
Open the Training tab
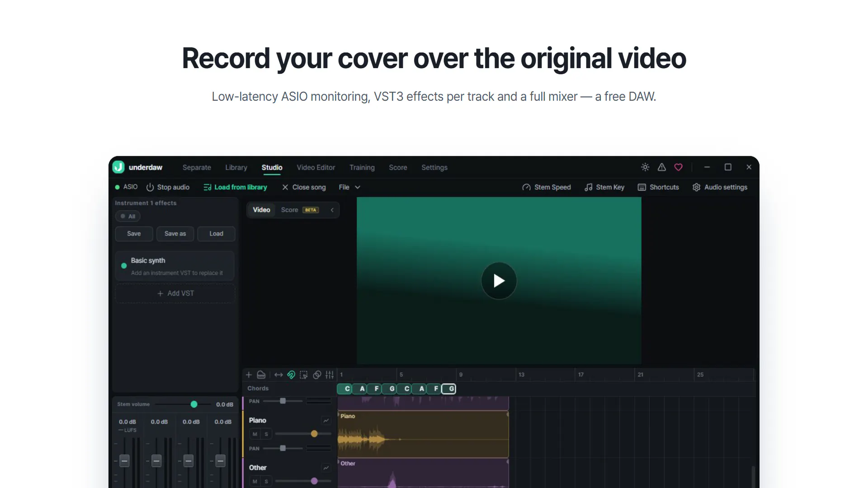point(362,167)
